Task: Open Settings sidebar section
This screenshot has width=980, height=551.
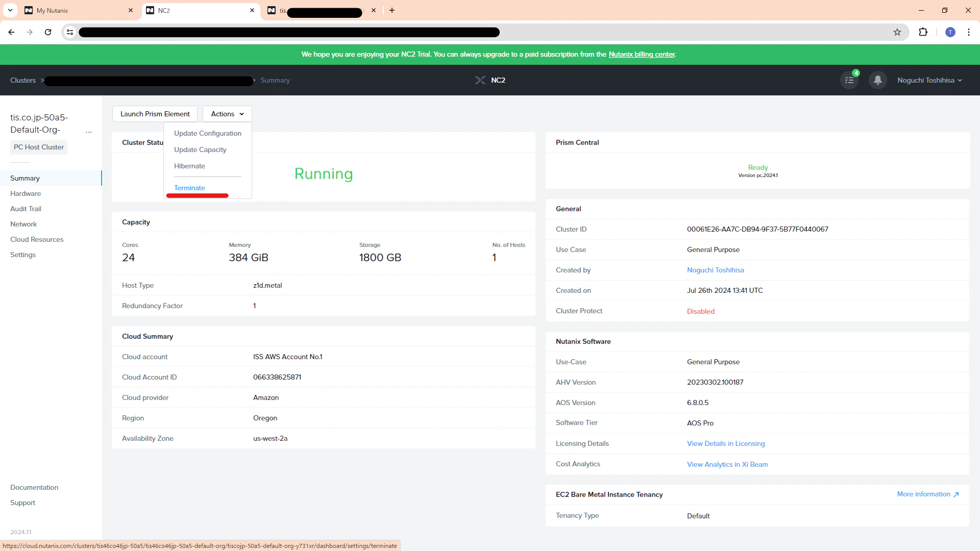Action: tap(23, 255)
